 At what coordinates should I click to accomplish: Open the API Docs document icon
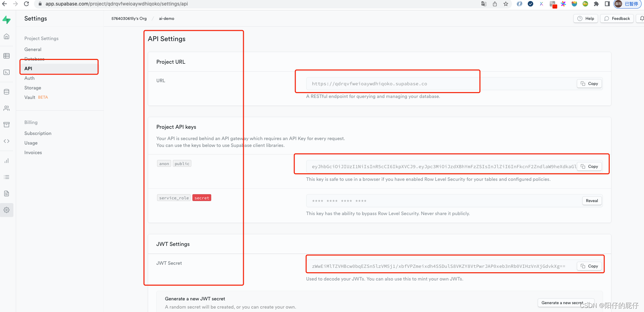click(x=7, y=194)
